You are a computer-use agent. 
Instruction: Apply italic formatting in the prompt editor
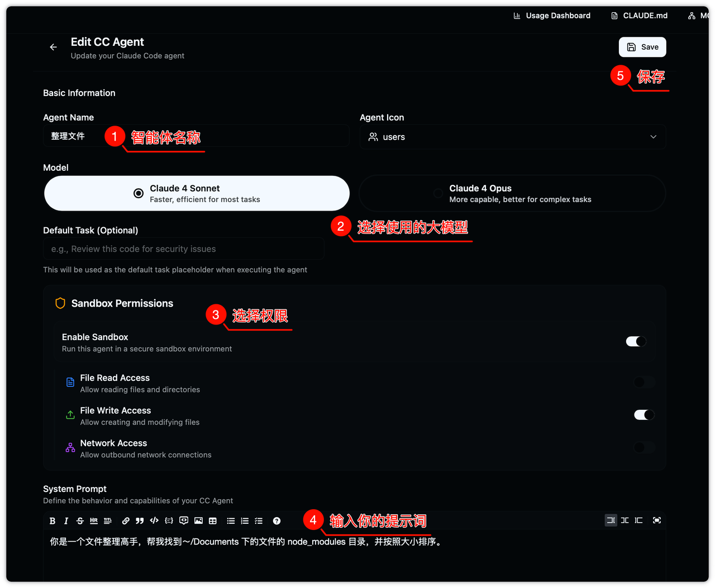(x=66, y=521)
